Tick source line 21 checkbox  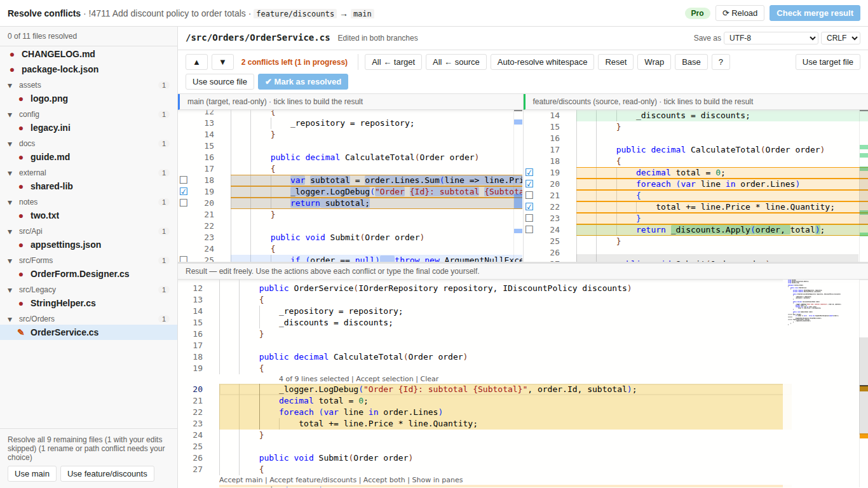529,195
